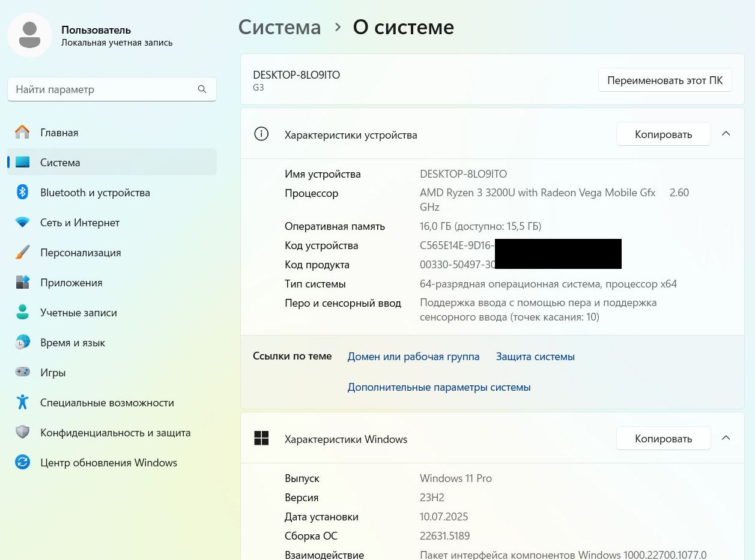Collapse the Характеристики Windows section chevron
Screen dimensions: 755x560
click(726, 438)
